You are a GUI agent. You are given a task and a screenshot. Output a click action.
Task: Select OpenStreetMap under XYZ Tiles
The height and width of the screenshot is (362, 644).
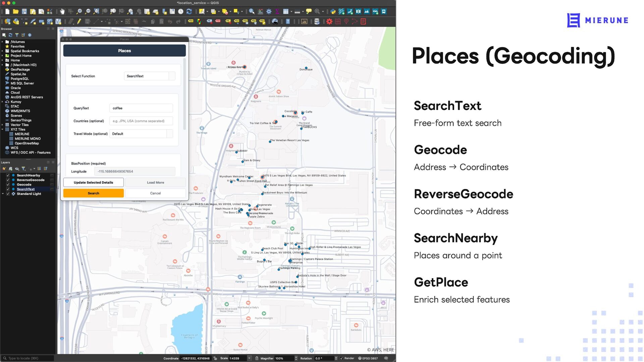[x=27, y=143]
